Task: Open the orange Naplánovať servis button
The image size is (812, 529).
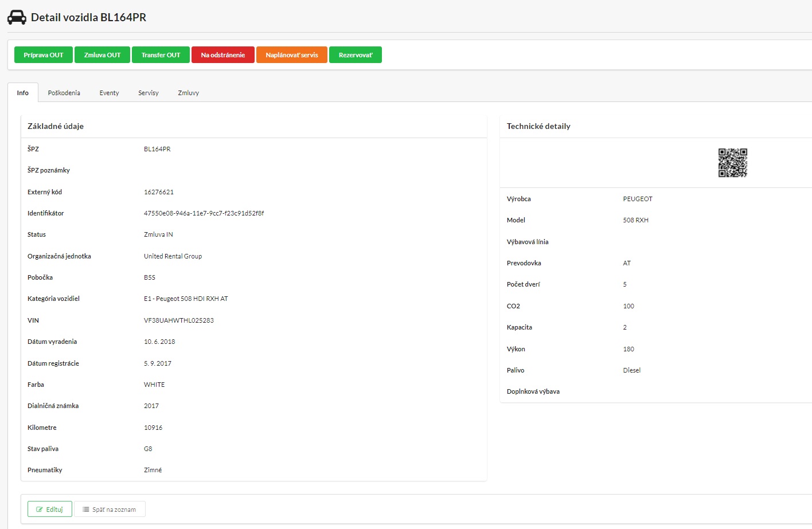Action: point(291,55)
